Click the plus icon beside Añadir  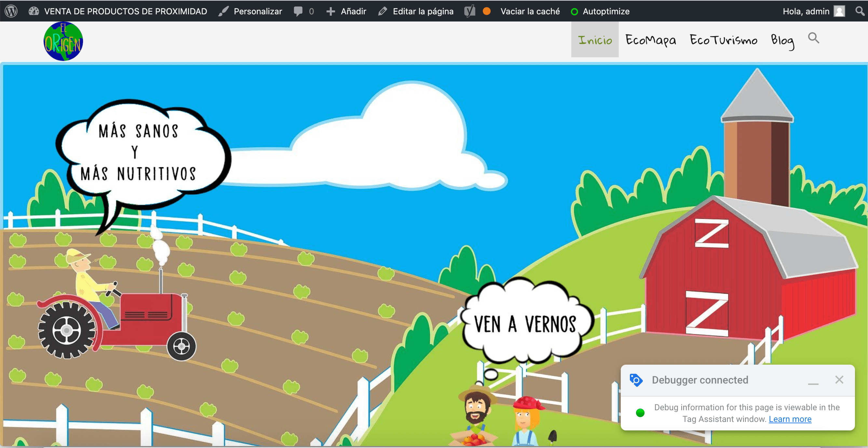[x=331, y=11]
